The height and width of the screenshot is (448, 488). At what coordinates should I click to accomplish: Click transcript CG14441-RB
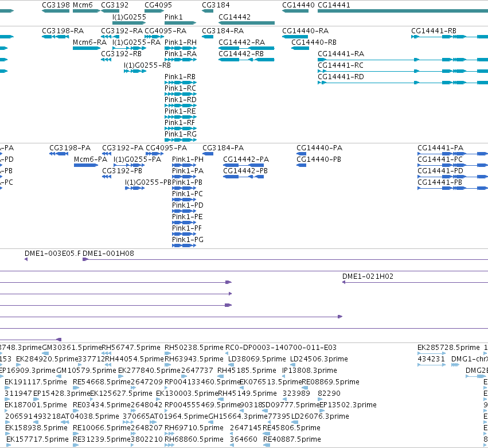(434, 31)
